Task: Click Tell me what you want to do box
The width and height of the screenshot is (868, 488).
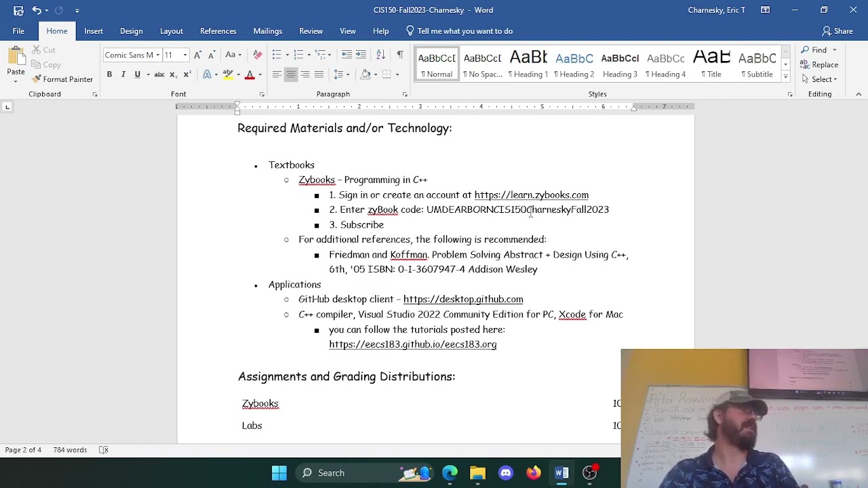Action: point(459,31)
